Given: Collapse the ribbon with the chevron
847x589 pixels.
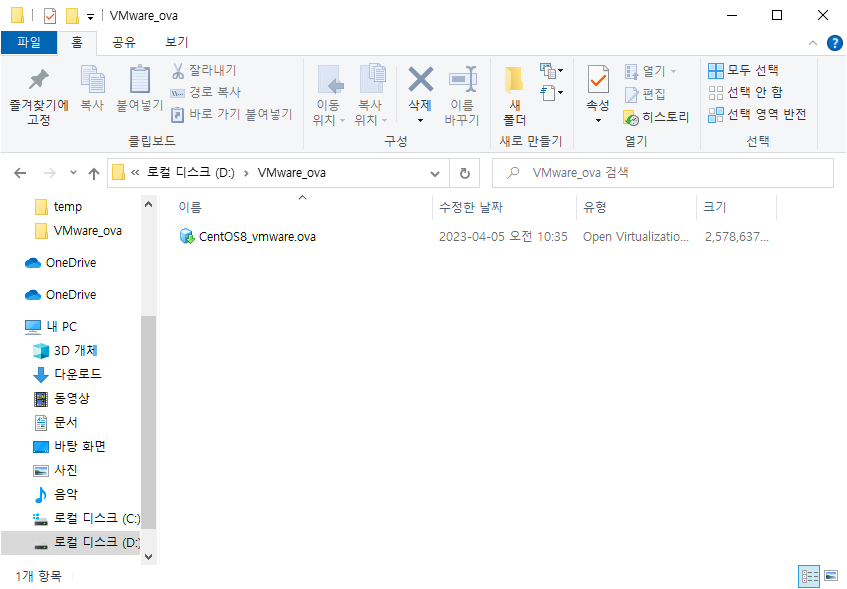Looking at the screenshot, I should point(812,43).
